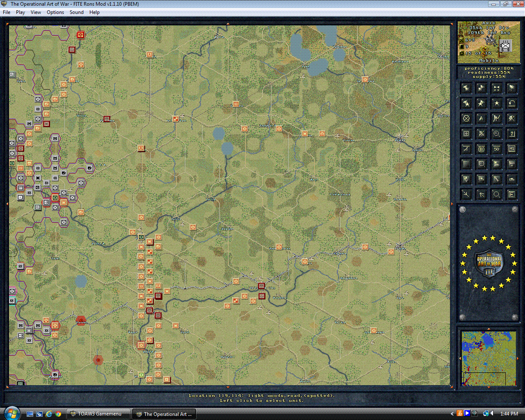This screenshot has width=525, height=420.
Task: Click the converging arrows button
Action: pyautogui.click(x=466, y=194)
